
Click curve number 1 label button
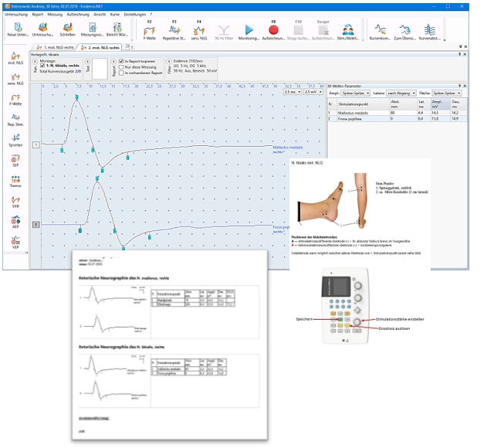click(x=35, y=144)
